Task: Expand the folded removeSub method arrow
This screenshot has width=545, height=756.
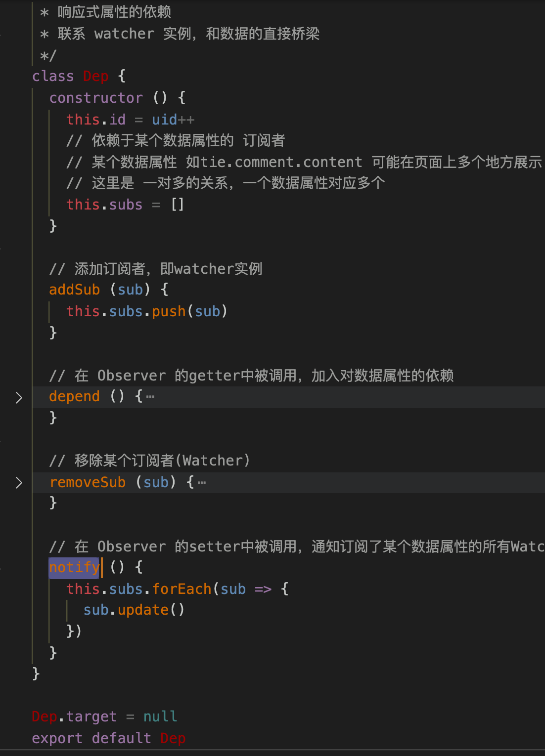Action: (x=19, y=483)
